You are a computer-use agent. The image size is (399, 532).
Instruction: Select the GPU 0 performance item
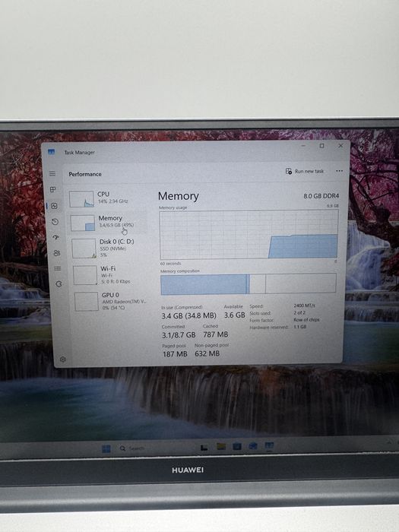tap(112, 301)
